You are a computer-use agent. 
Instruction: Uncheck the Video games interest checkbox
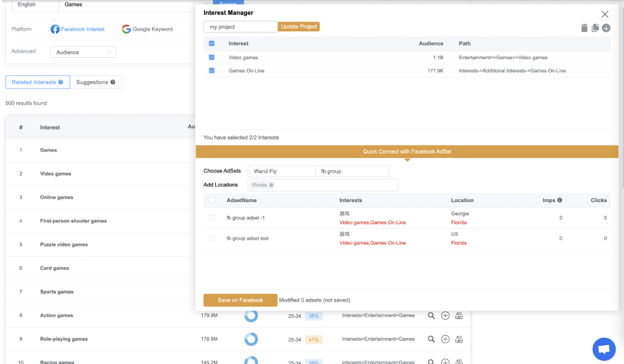pos(212,57)
